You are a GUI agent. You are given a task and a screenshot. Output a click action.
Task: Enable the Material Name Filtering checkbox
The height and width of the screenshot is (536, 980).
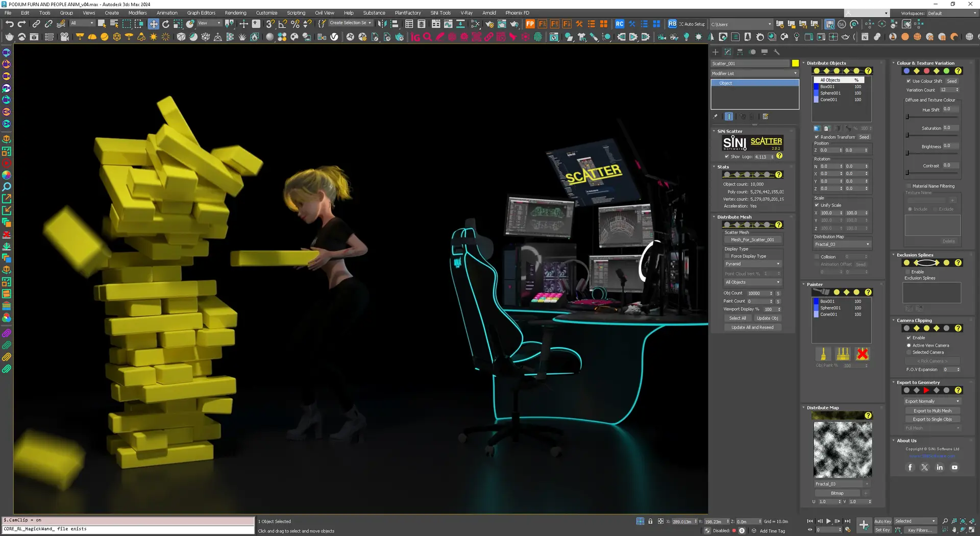(x=909, y=186)
